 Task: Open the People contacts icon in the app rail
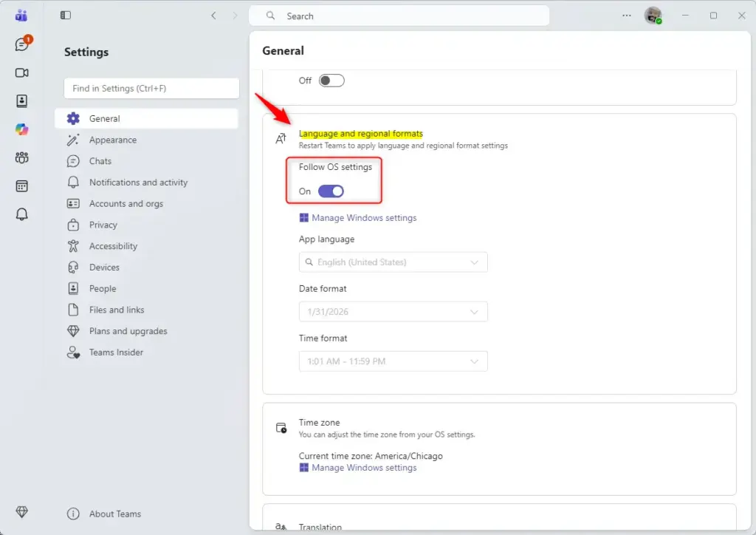[x=21, y=100]
